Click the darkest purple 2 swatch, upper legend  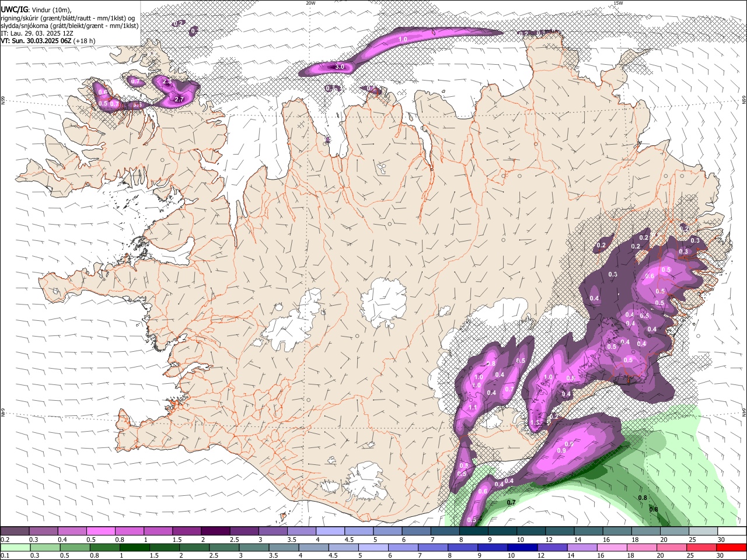[215, 531]
